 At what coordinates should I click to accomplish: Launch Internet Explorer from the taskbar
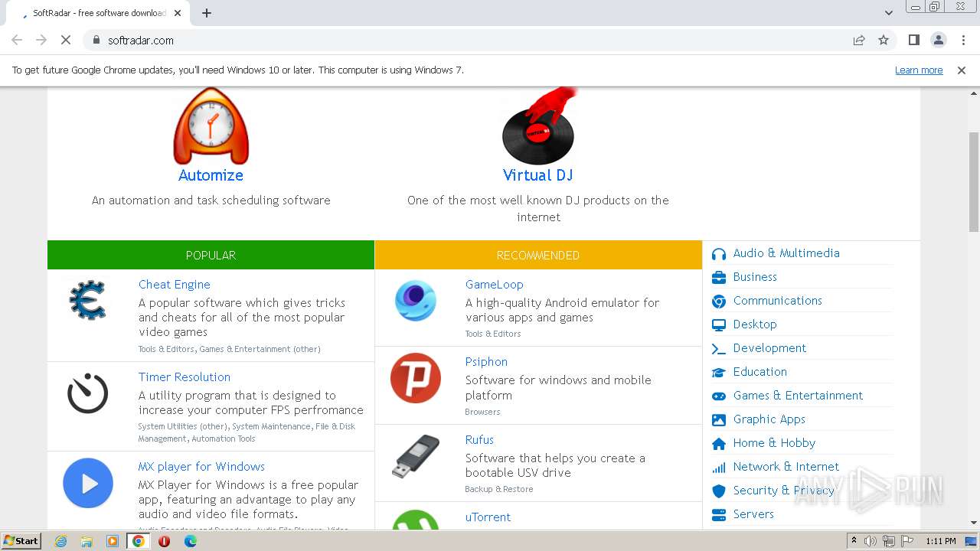(x=61, y=541)
